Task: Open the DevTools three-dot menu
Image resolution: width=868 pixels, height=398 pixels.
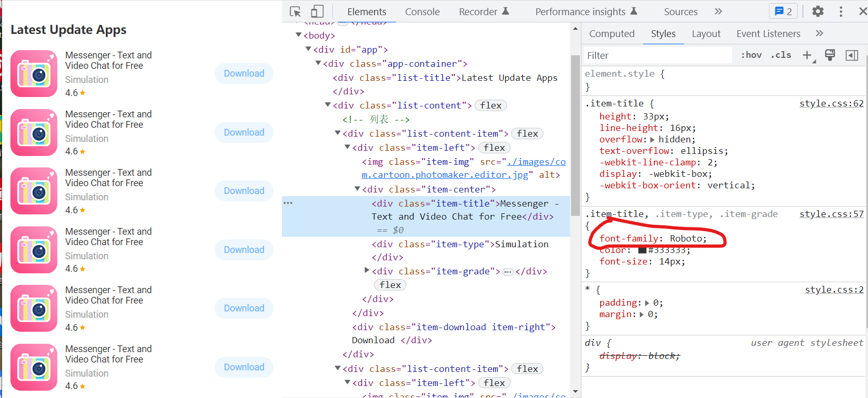Action: tap(841, 11)
